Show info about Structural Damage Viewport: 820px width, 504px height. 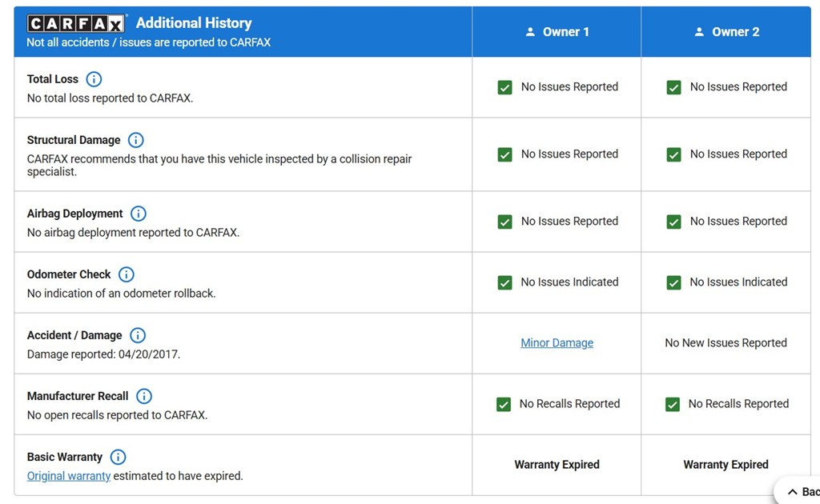[x=136, y=140]
